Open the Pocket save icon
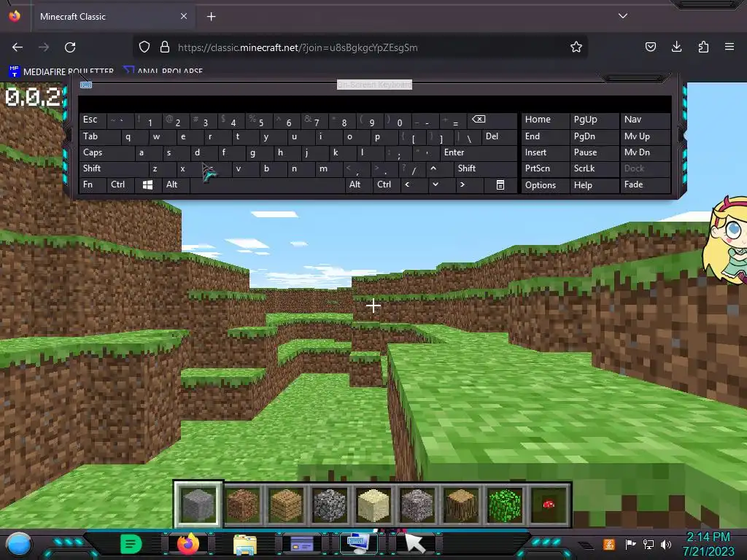 (650, 47)
